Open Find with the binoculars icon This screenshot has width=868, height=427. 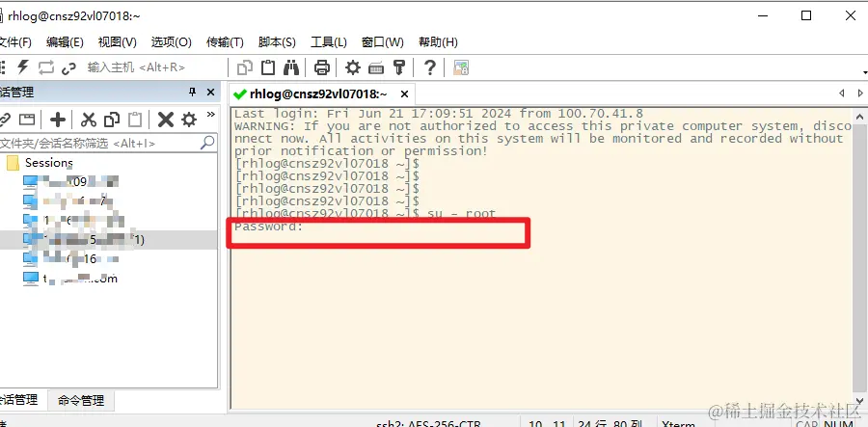pos(291,67)
